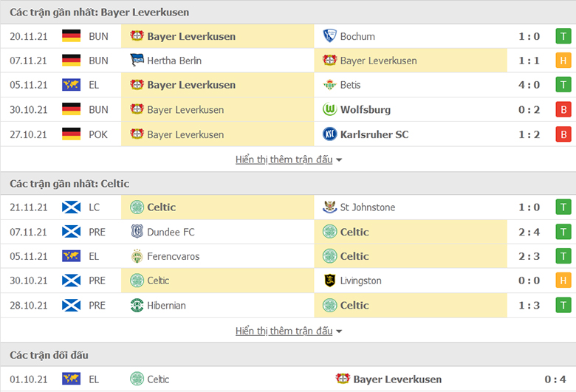Click the header Các trận gần nhất: Celtic
This screenshot has width=576, height=392.
pos(69,183)
